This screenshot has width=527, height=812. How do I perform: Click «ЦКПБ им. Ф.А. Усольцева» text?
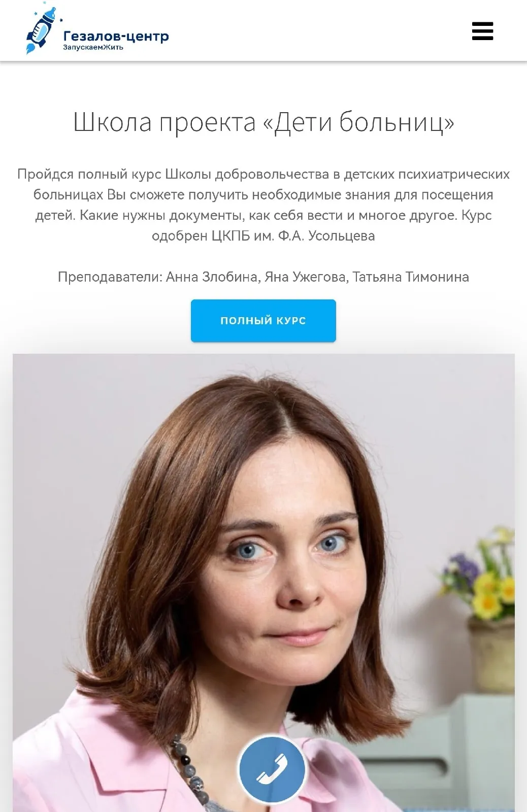coord(293,236)
